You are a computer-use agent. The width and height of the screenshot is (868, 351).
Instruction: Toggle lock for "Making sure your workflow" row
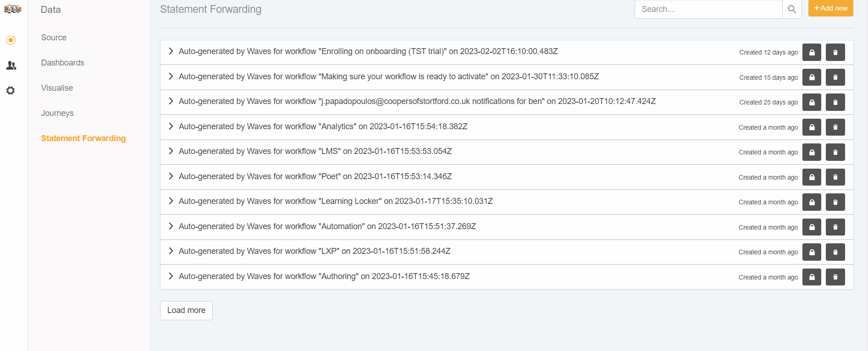point(812,77)
